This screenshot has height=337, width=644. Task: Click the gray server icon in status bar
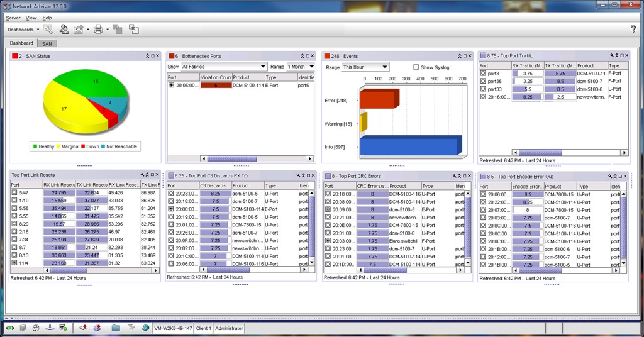coord(23,328)
